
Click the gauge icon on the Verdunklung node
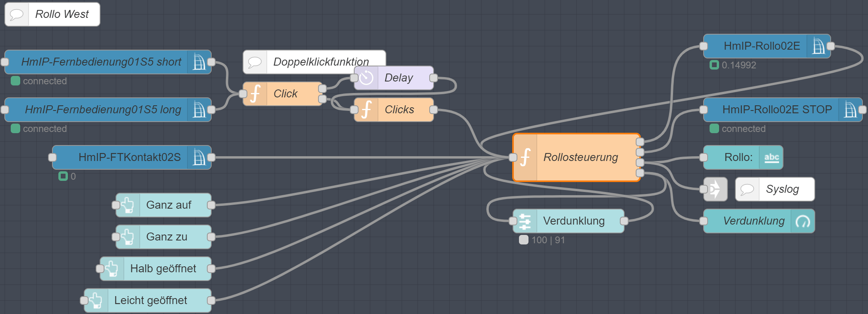pos(803,221)
